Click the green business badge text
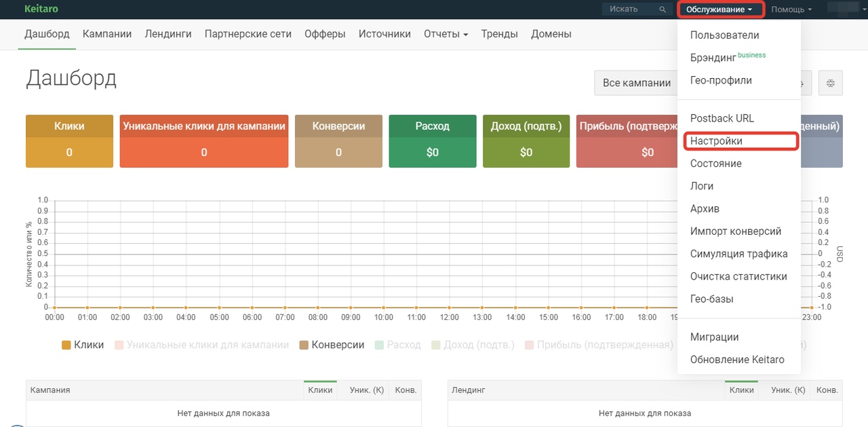The image size is (868, 427). coord(751,55)
